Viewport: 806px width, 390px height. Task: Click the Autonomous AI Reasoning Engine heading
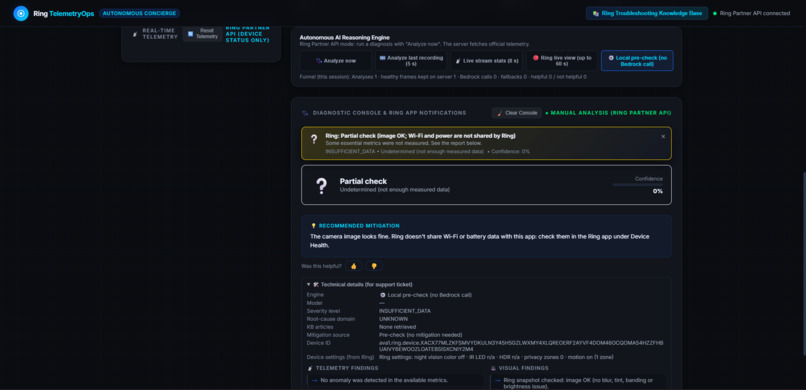coord(344,38)
